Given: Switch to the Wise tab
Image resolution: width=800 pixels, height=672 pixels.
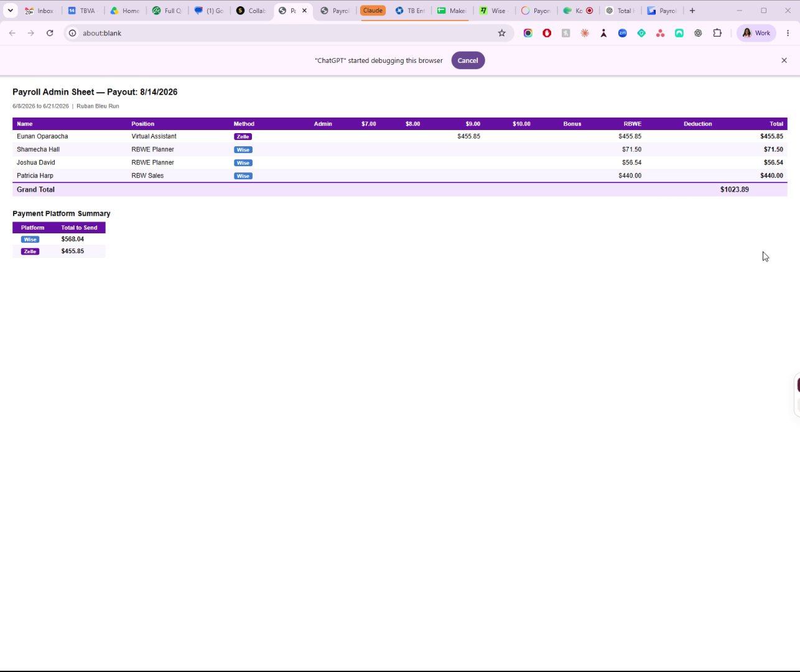Looking at the screenshot, I should pos(494,11).
